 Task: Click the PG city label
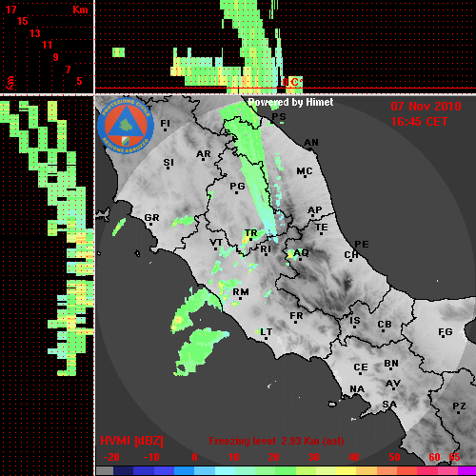tap(237, 186)
